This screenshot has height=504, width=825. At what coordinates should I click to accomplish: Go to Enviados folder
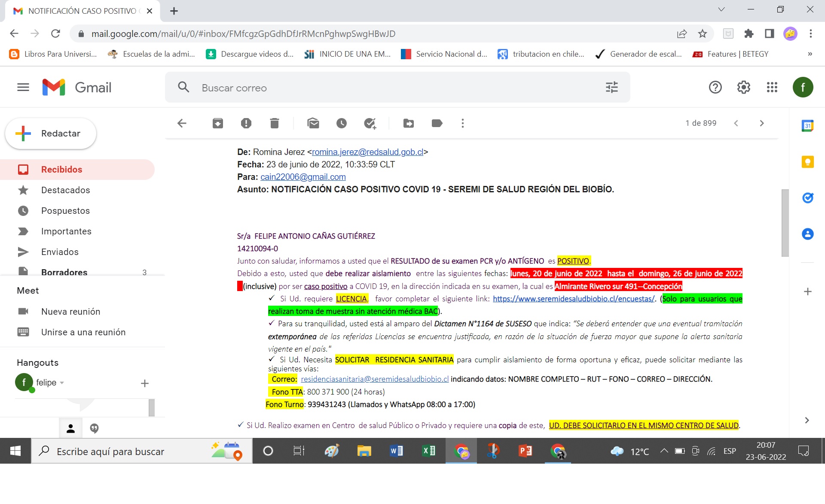pyautogui.click(x=60, y=252)
